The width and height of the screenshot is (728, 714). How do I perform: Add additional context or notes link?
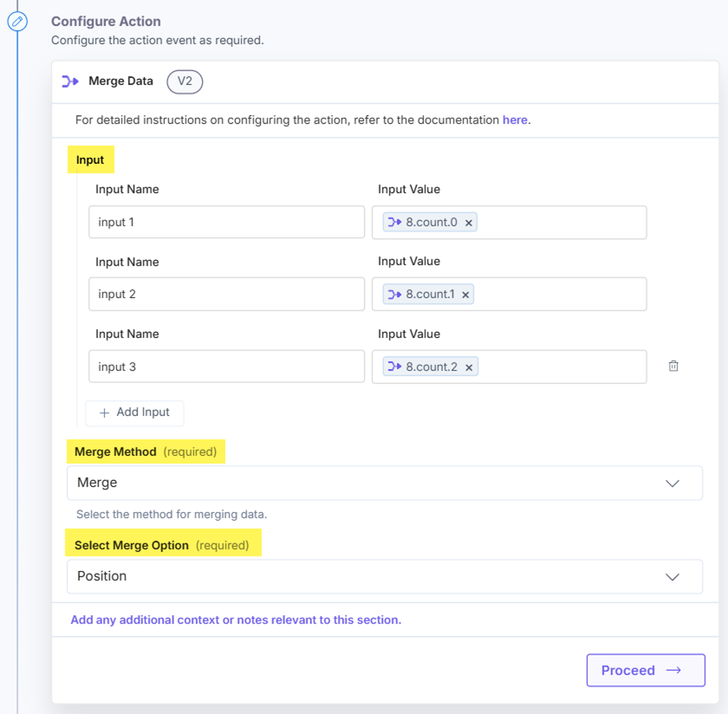(236, 620)
